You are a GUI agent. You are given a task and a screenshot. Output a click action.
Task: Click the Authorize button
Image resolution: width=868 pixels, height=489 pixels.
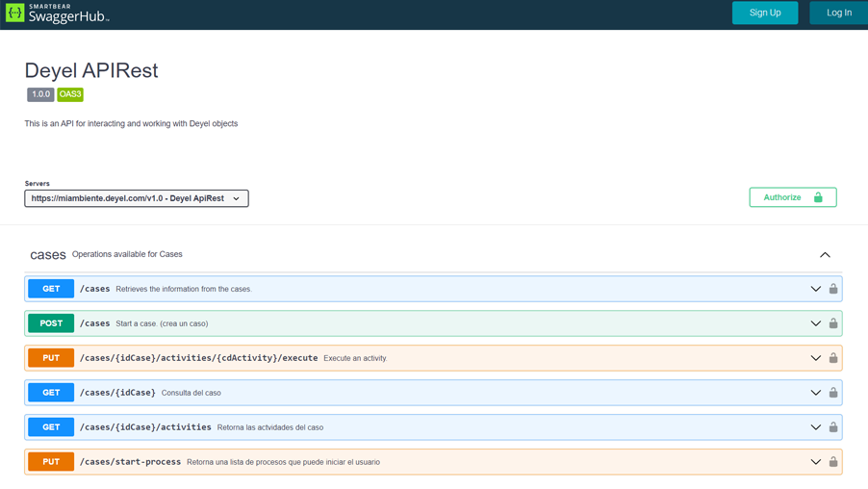click(793, 197)
